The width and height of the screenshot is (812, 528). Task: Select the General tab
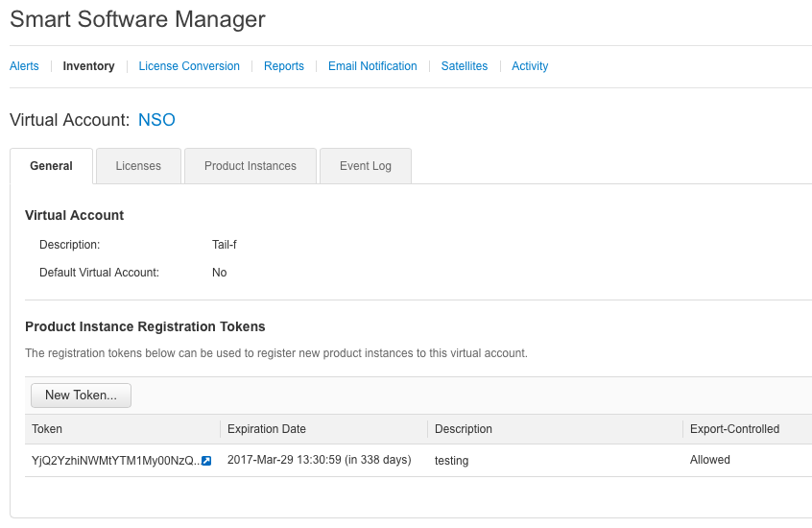click(51, 166)
